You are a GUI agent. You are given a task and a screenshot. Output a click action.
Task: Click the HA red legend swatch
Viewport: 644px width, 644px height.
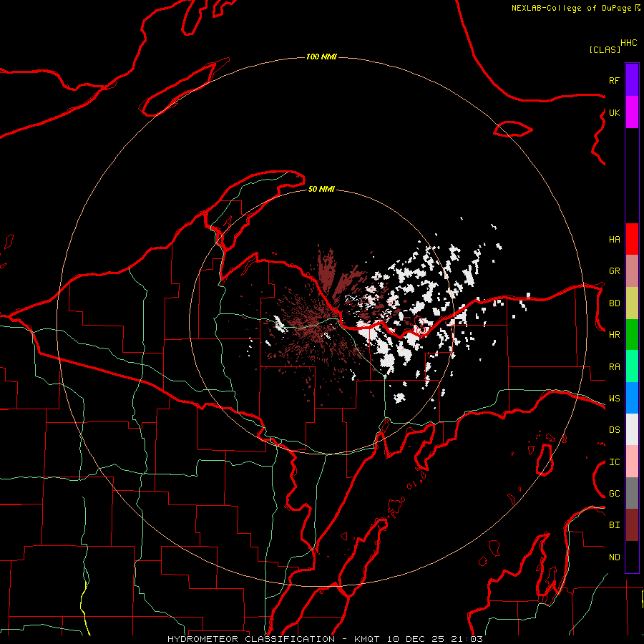coord(632,239)
